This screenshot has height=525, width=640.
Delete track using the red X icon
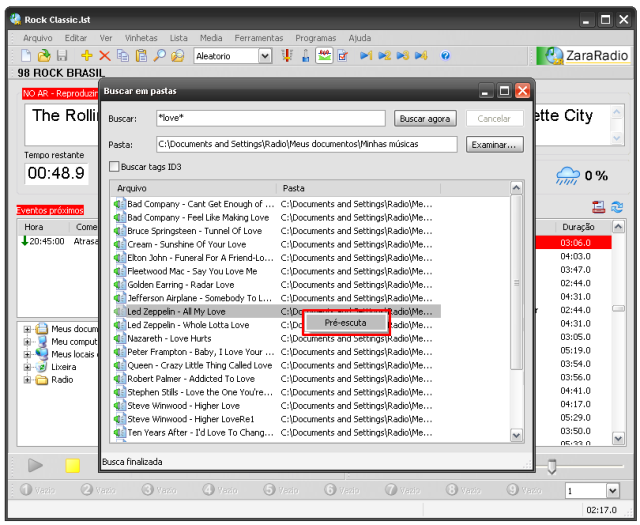[105, 56]
